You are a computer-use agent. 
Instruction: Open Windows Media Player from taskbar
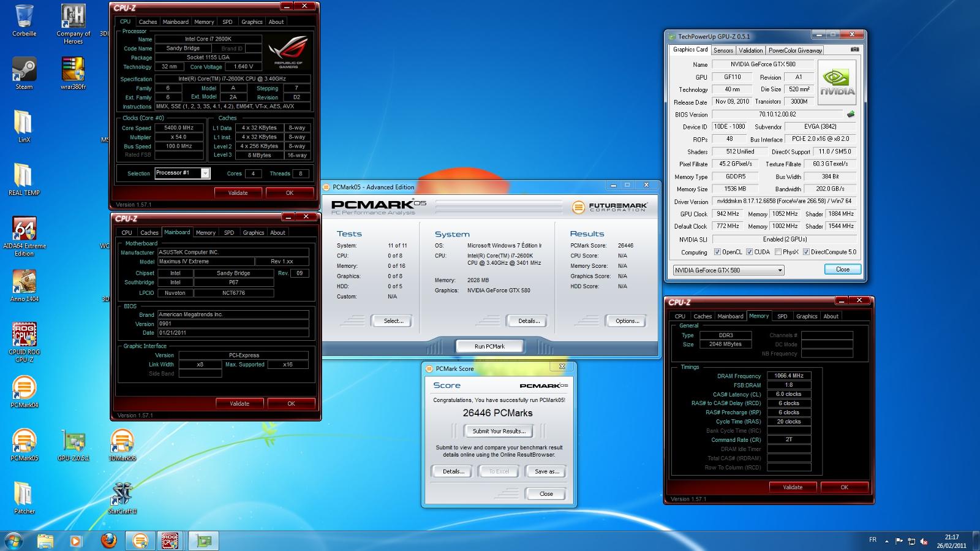click(x=76, y=541)
